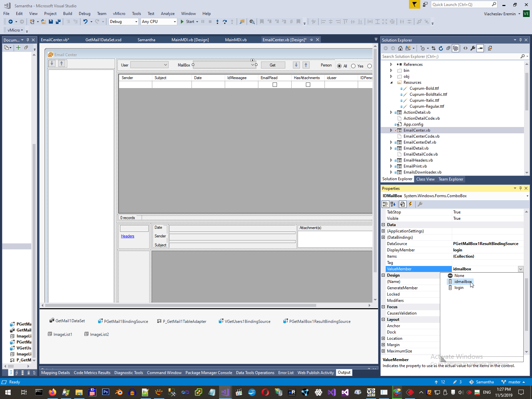Click the View Code icon in Solution Explorer

[465, 48]
